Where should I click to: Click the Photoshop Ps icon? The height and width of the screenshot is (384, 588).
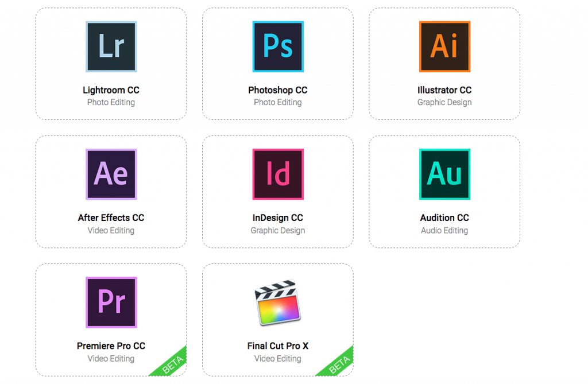pyautogui.click(x=278, y=46)
